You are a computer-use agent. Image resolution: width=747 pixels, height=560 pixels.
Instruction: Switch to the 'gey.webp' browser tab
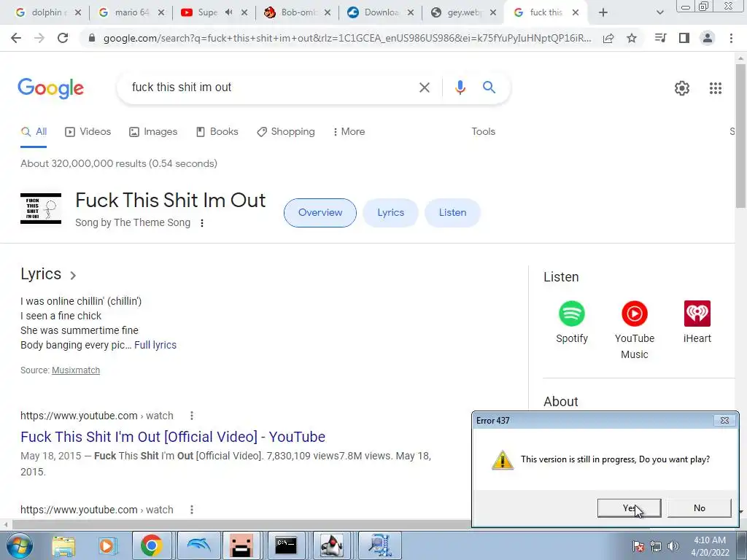click(463, 12)
